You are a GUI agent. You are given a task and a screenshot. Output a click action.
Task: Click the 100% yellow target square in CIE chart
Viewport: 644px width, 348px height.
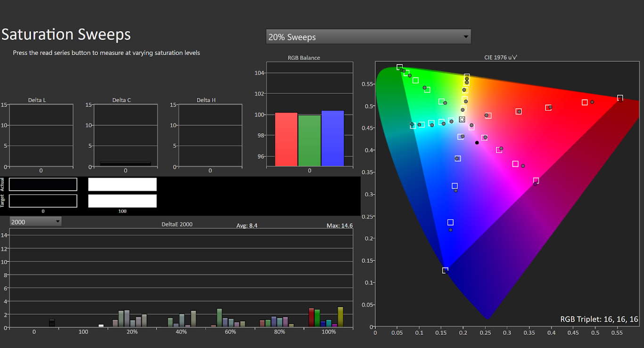click(467, 76)
